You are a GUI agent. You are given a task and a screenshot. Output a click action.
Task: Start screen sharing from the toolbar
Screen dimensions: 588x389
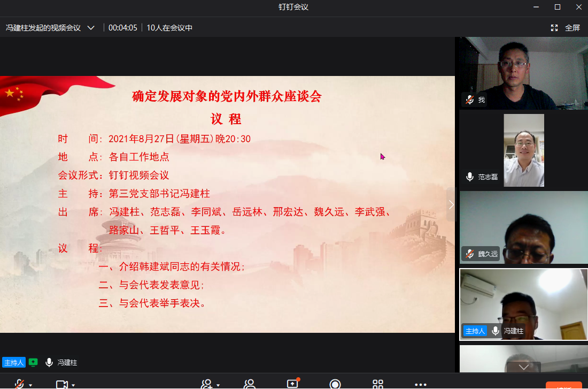pos(291,383)
